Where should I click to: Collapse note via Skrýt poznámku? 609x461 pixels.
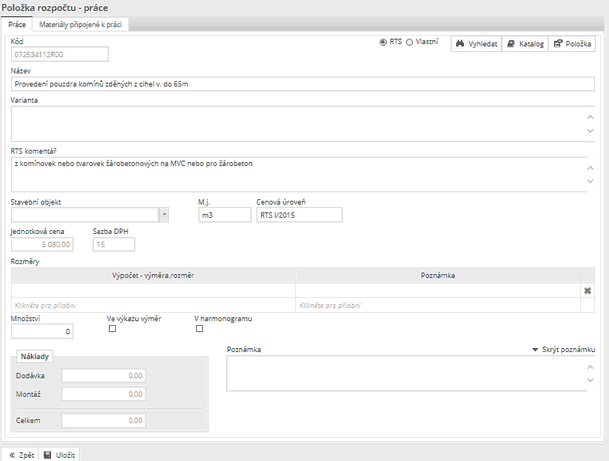pos(563,350)
